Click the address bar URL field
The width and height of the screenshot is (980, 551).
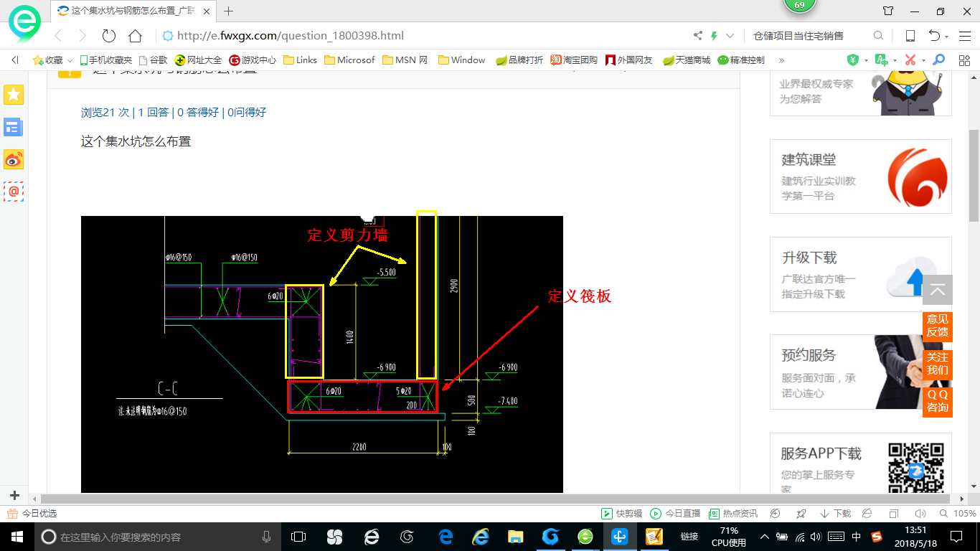423,36
